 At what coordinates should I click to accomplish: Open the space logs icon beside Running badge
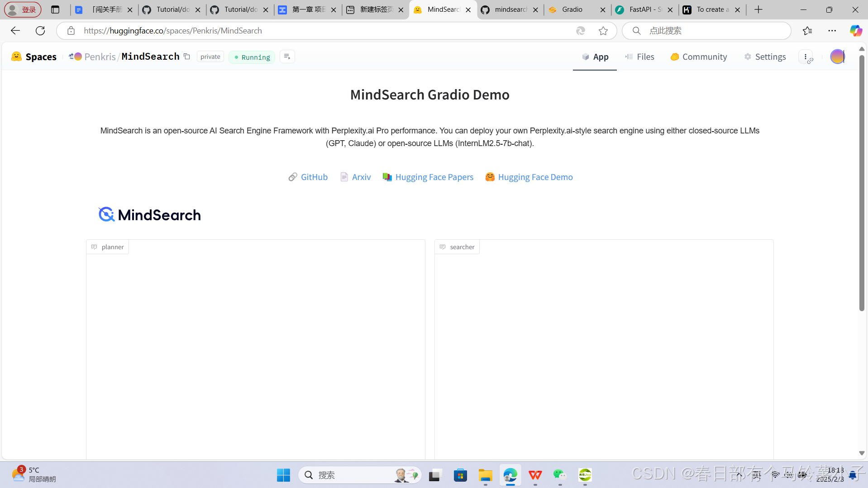[x=287, y=57]
